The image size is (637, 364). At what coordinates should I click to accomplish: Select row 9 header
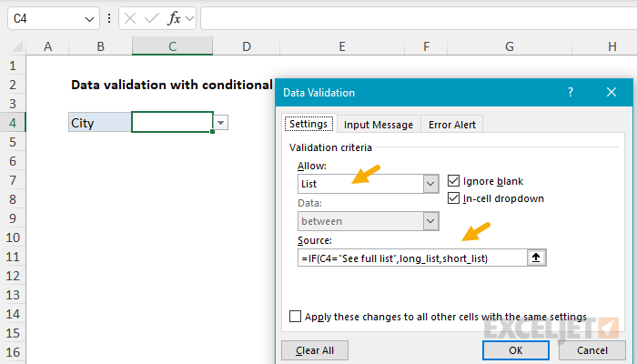[13, 218]
